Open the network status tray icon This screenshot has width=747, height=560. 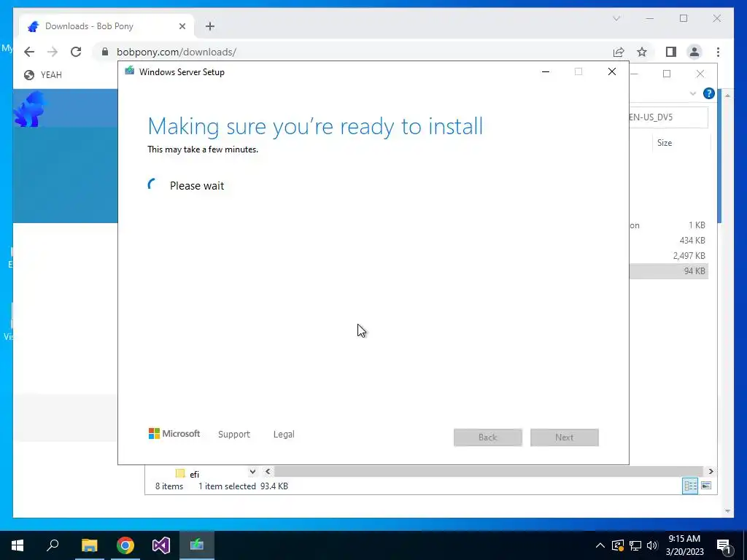pos(635,545)
